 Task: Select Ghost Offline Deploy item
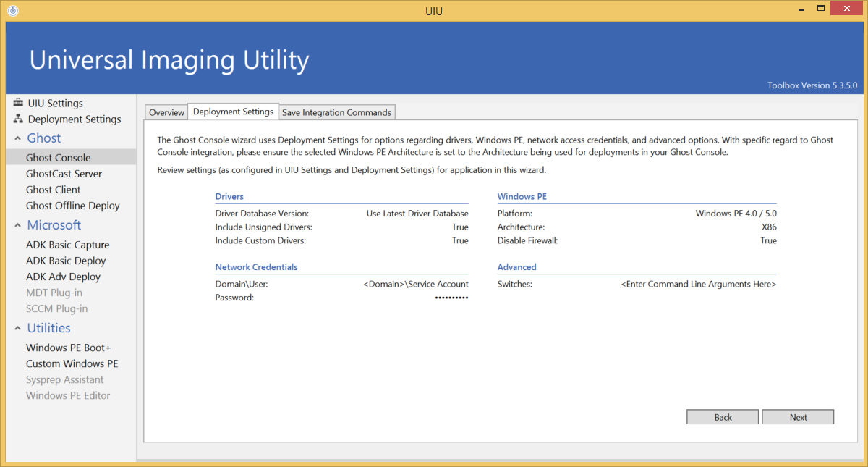tap(73, 206)
